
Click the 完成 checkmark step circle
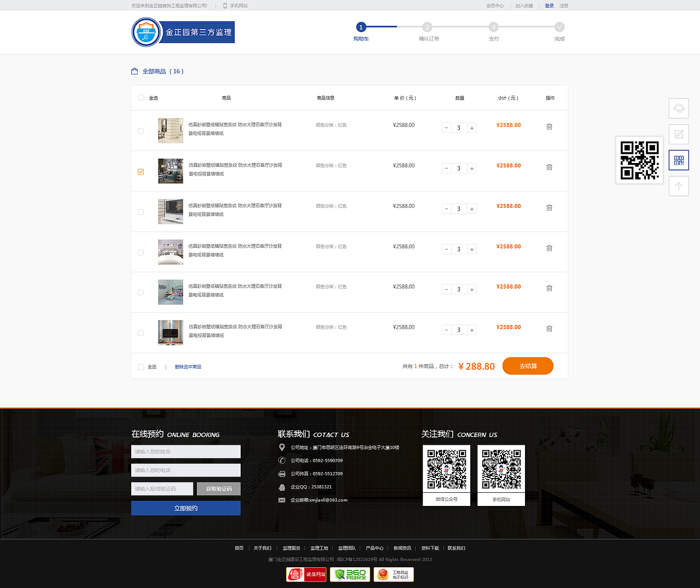[x=559, y=27]
